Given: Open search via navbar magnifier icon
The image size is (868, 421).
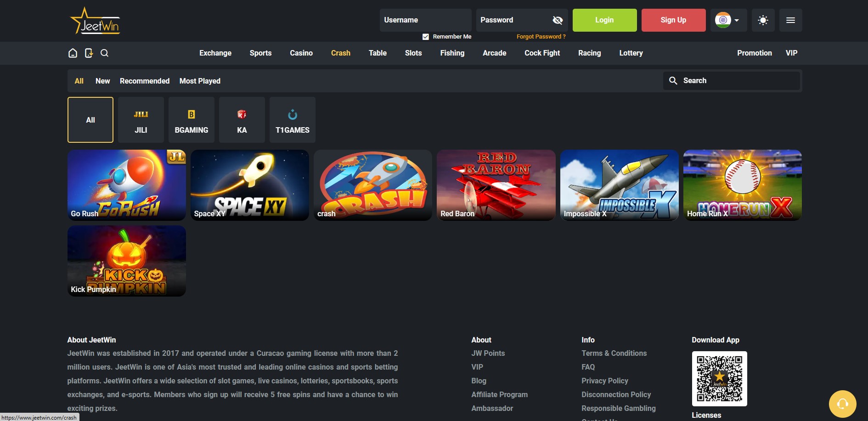Looking at the screenshot, I should [x=105, y=53].
